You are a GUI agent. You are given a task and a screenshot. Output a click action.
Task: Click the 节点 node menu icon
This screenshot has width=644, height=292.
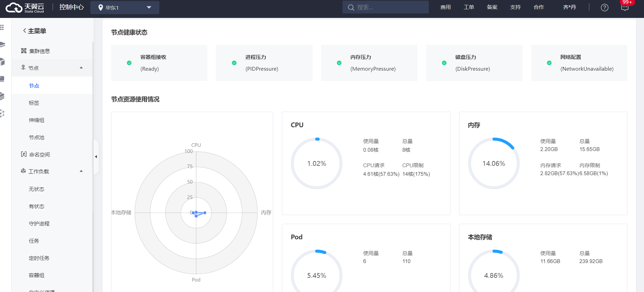23,68
